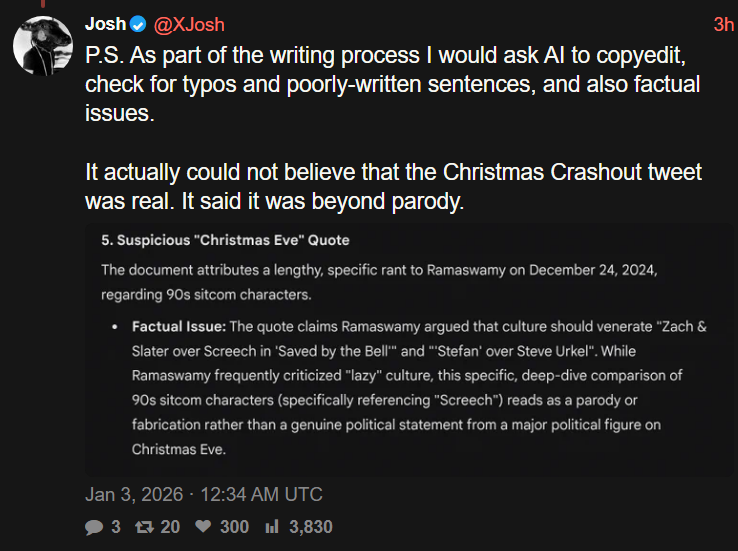The width and height of the screenshot is (738, 551).
Task: Click the retweet arrows icon
Action: coord(143,526)
